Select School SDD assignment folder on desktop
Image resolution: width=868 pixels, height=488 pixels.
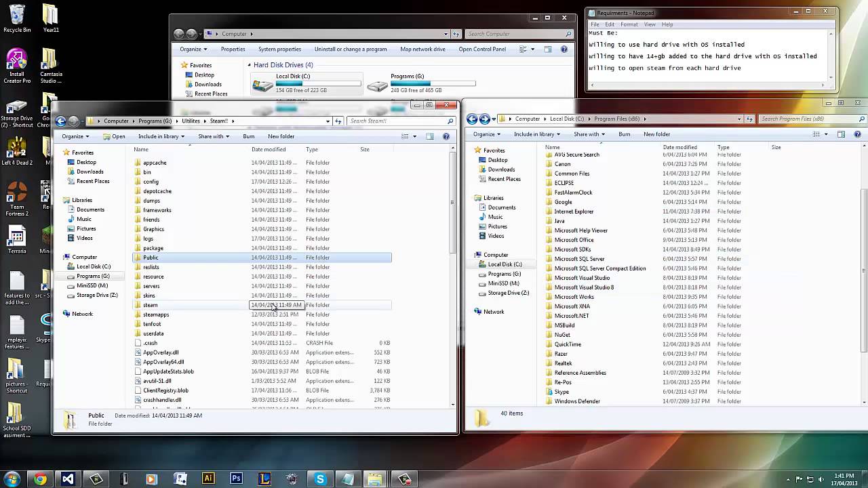point(16,420)
